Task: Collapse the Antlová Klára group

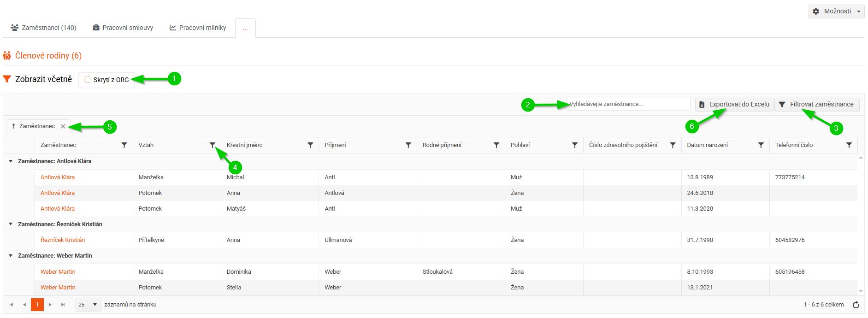Action: coord(11,161)
